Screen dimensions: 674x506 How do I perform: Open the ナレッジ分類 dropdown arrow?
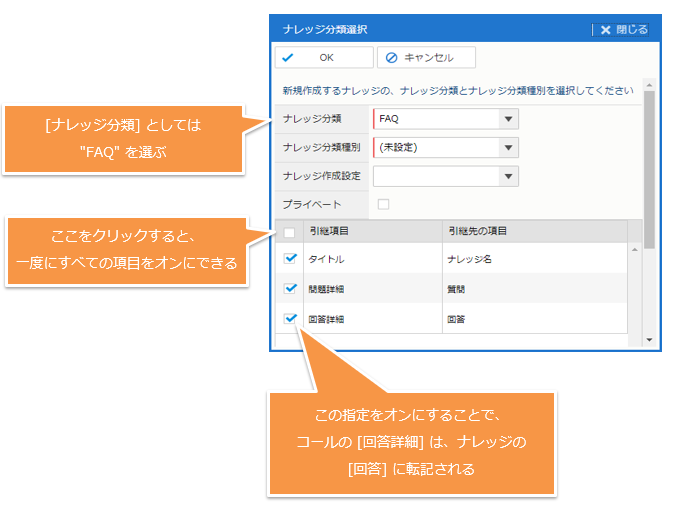pos(509,120)
